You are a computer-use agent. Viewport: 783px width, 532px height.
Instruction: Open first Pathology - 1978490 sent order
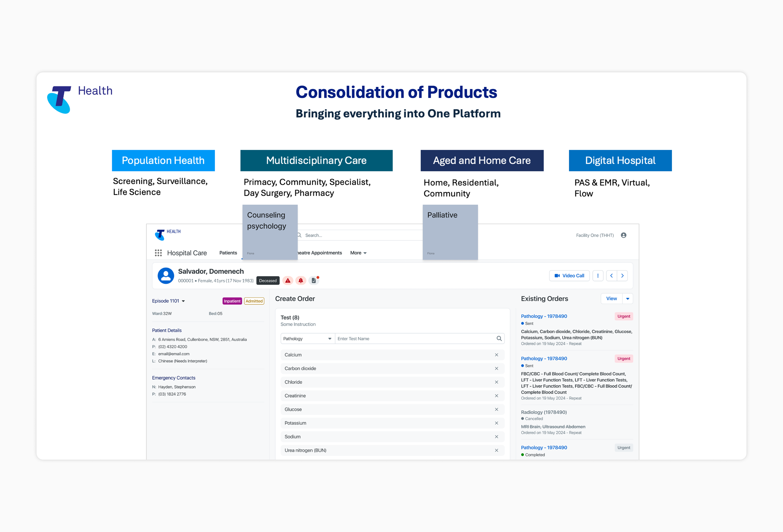[544, 316]
